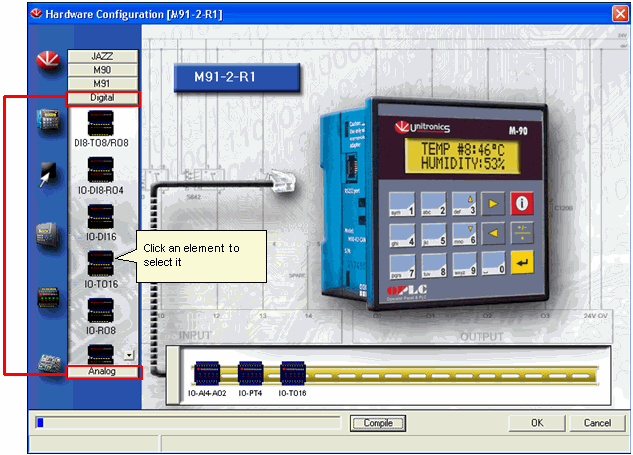Select the IO-DI16 module icon
Screen dimensions: 633x455
[x=101, y=216]
